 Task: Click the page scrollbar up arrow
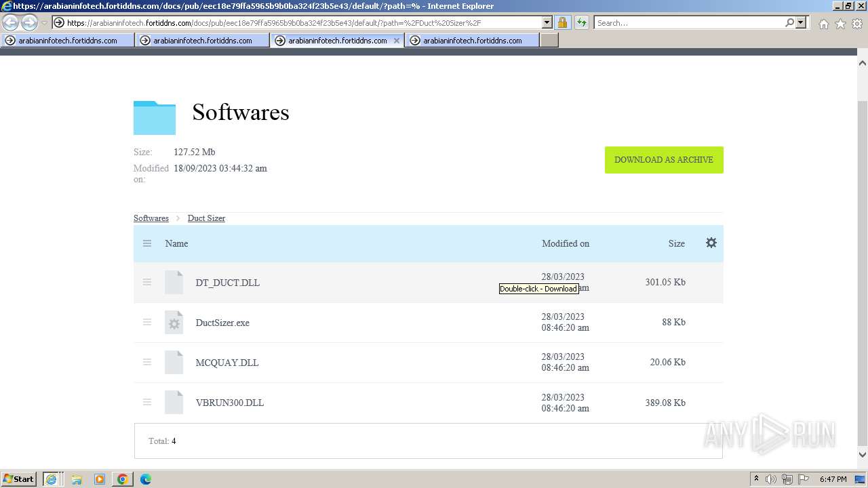pyautogui.click(x=863, y=63)
